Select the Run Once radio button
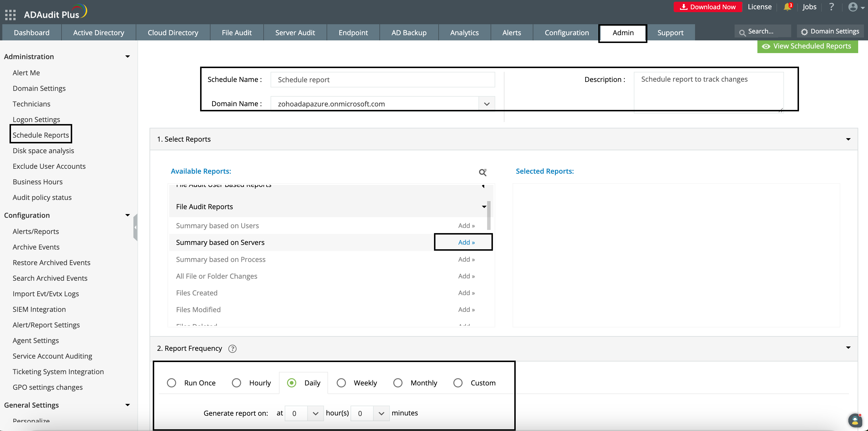 172,383
